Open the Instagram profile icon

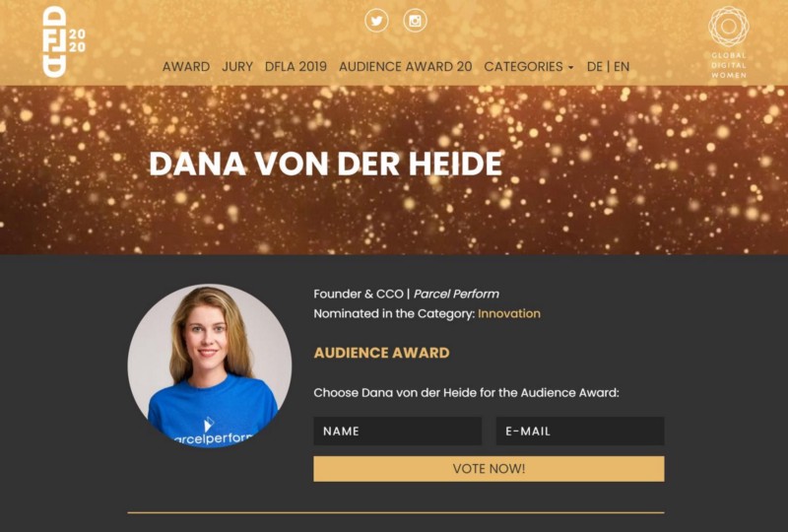415,21
